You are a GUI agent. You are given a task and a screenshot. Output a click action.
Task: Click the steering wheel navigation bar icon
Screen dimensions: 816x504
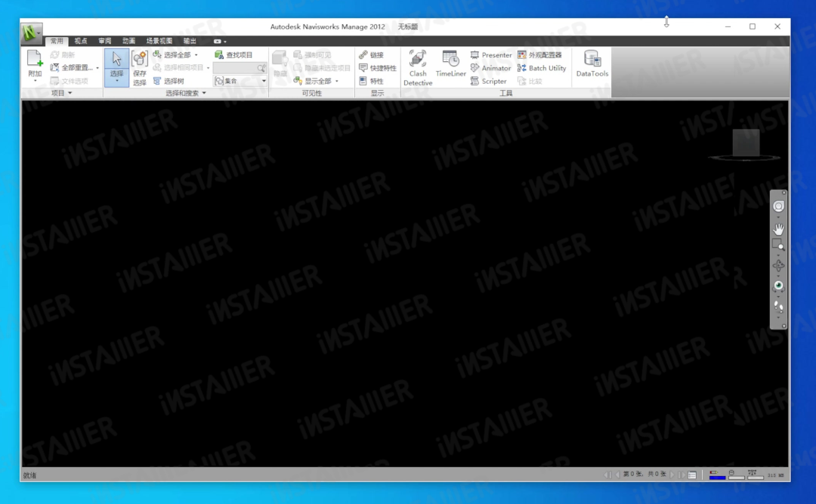tap(778, 206)
